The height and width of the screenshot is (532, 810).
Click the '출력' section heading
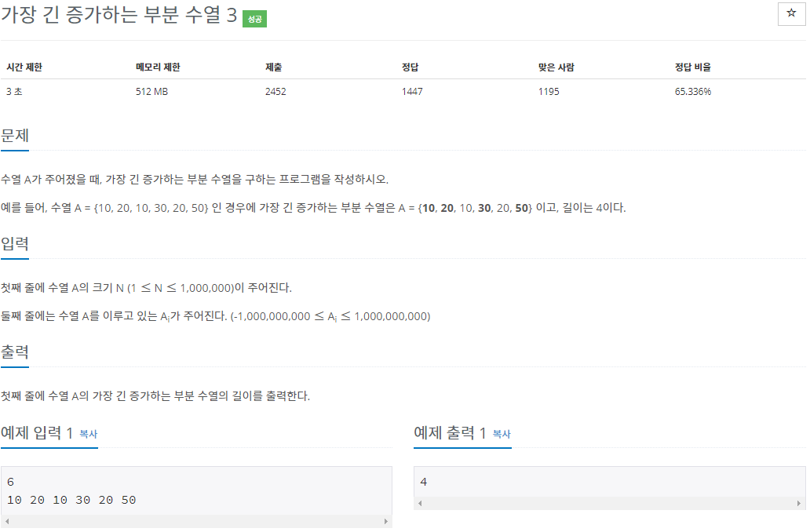point(15,353)
